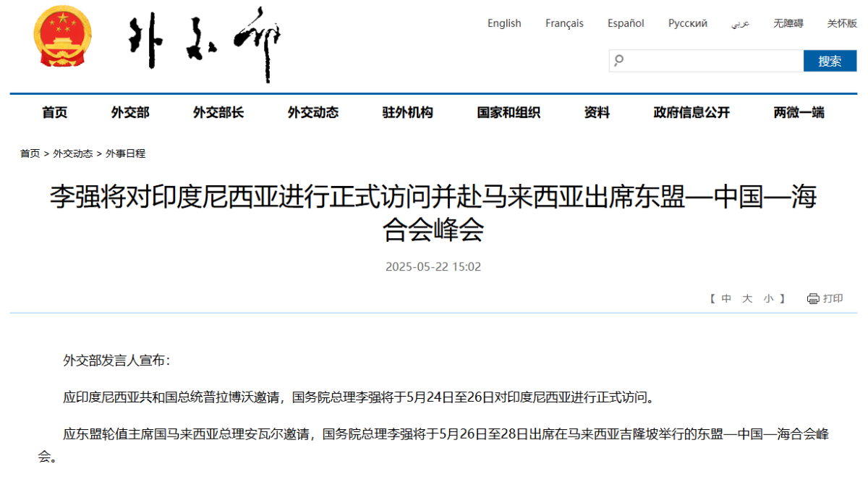Open the 关怀版 care version
Viewport: 868px width, 490px height.
(842, 23)
